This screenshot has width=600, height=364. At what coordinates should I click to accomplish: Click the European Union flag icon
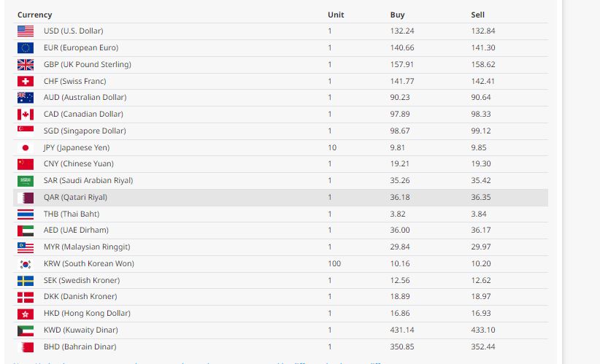(x=26, y=48)
